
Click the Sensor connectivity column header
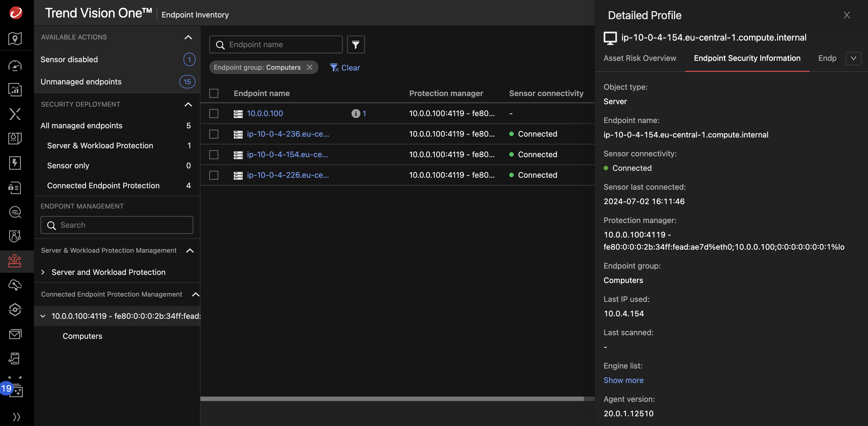(546, 93)
